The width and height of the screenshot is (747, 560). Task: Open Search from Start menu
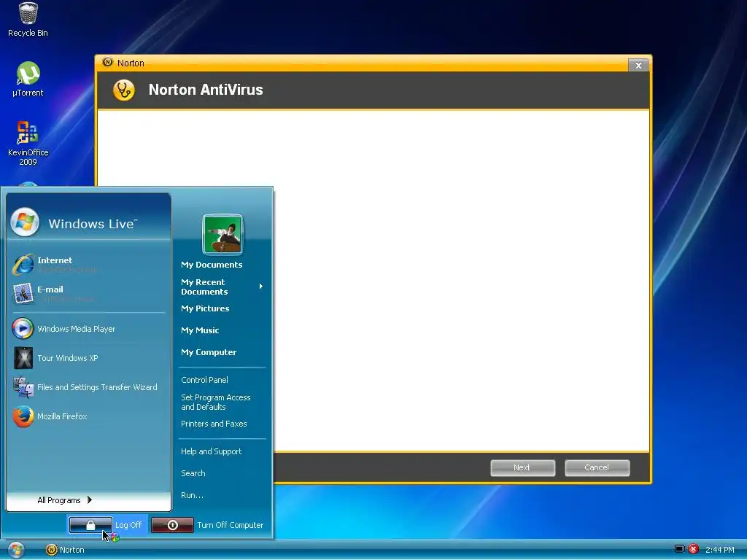[193, 473]
